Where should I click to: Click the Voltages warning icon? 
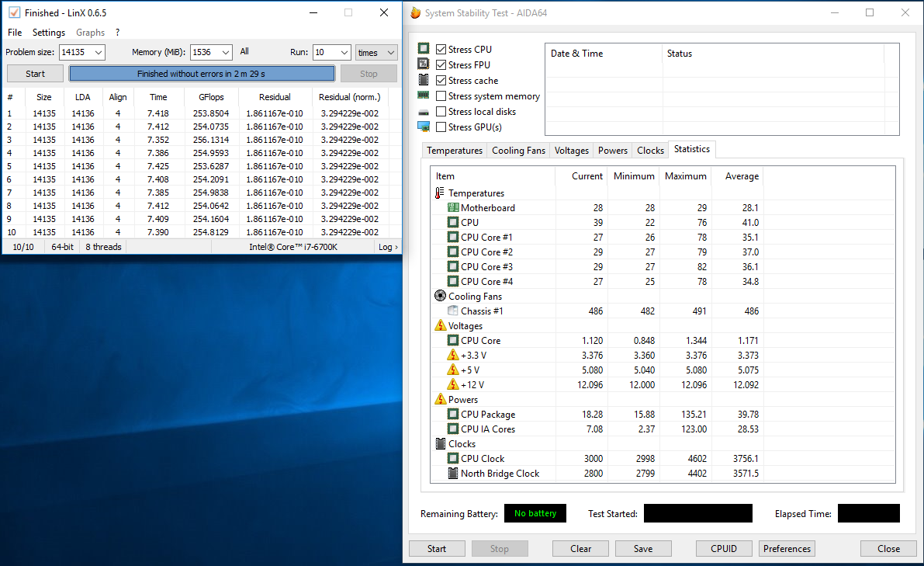point(440,325)
